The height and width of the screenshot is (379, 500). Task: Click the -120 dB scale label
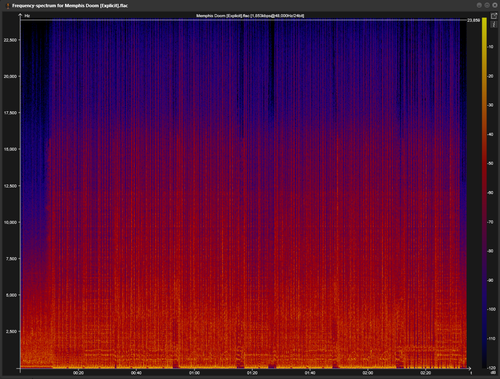pos(491,368)
